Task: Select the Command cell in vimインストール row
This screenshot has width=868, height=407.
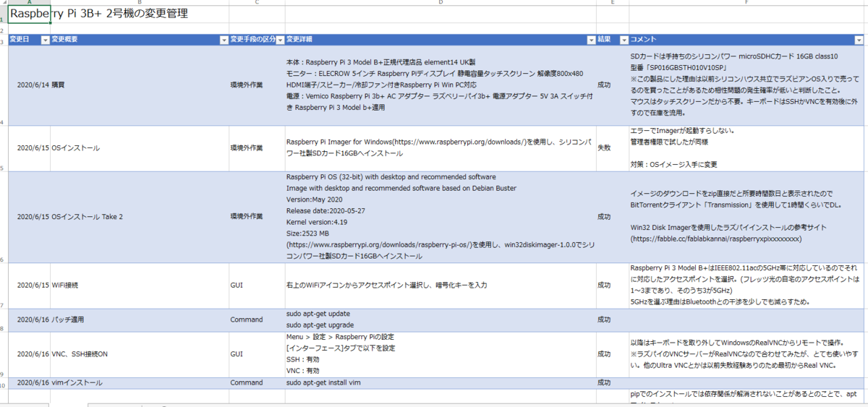Action: tap(257, 382)
